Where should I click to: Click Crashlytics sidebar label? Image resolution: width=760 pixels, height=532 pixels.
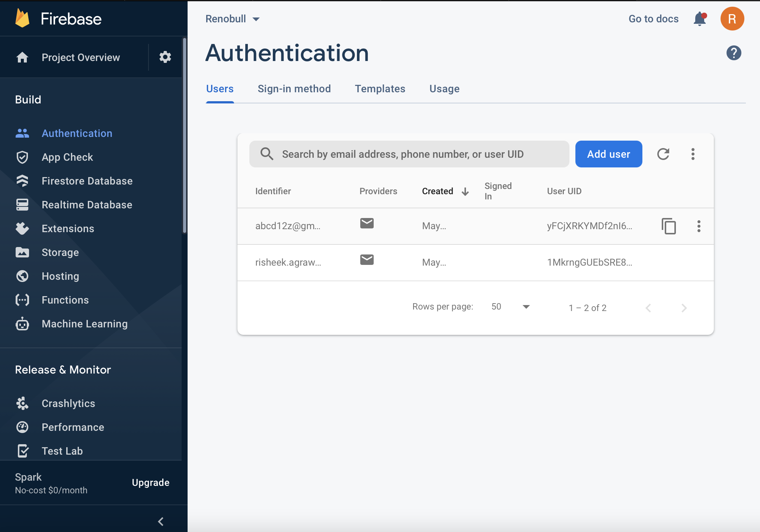pyautogui.click(x=68, y=403)
